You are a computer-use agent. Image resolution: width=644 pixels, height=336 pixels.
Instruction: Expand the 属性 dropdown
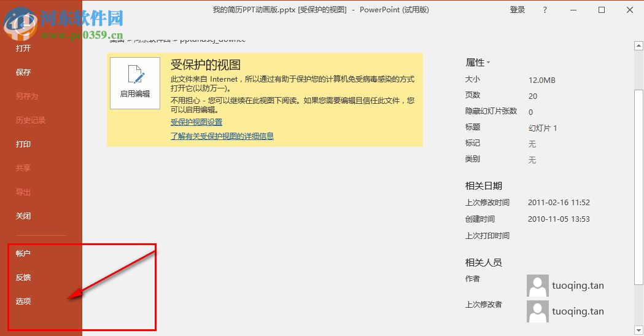click(478, 63)
